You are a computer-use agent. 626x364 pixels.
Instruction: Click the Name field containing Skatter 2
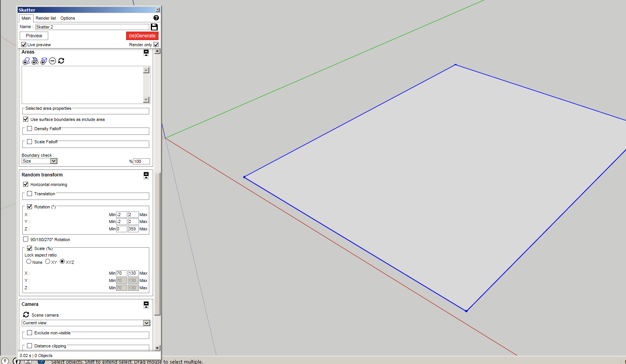(92, 27)
